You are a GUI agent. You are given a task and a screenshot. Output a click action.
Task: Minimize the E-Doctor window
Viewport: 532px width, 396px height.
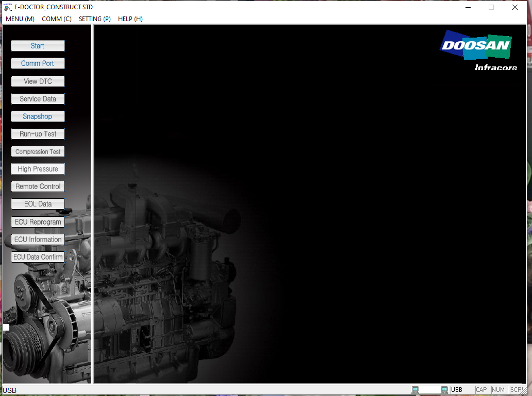[468, 7]
